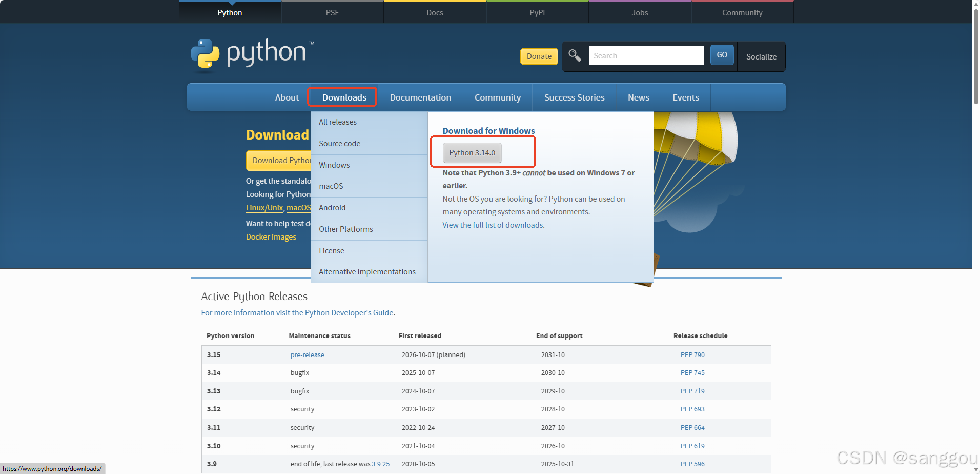Click the 'Docker images' link

(271, 236)
